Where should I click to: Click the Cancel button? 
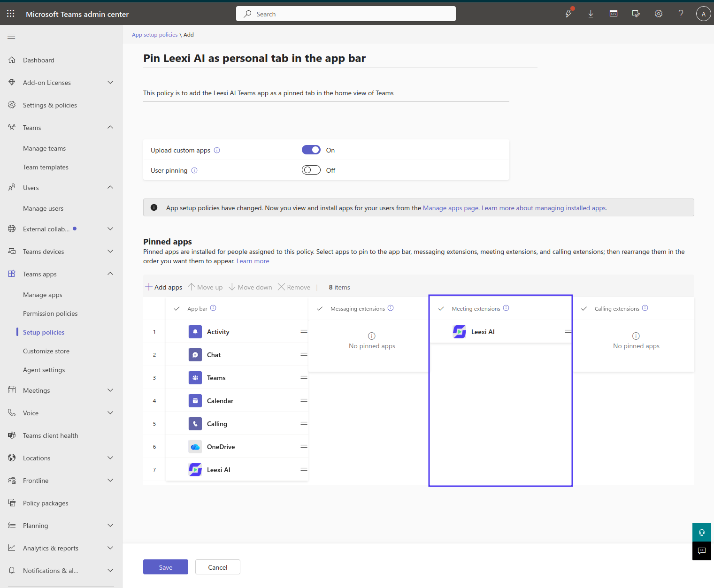coord(218,567)
